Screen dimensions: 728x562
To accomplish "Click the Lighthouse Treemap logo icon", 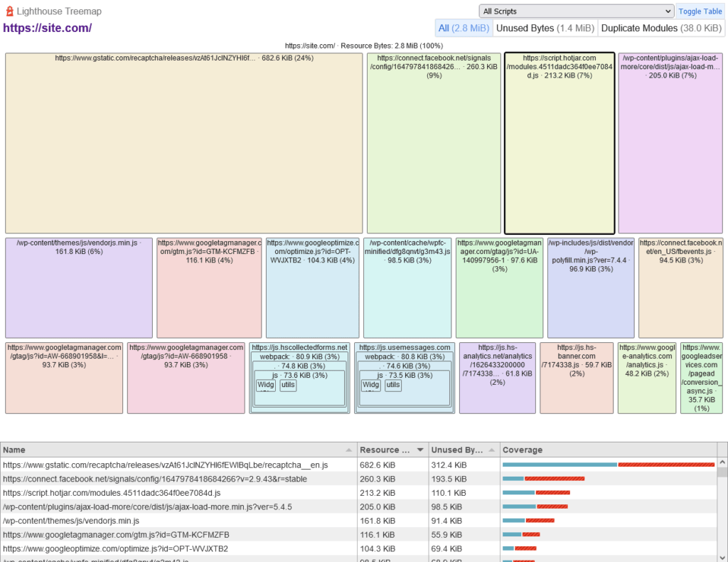I will click(x=9, y=11).
